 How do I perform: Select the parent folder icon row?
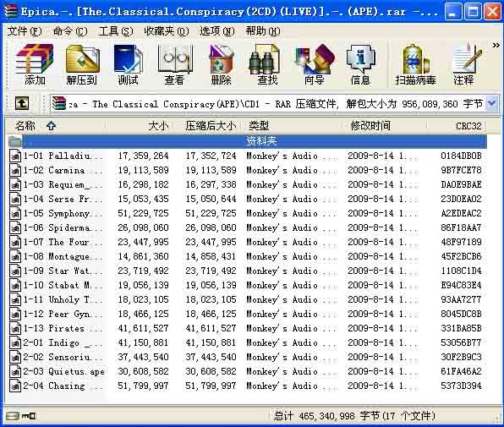pos(15,141)
